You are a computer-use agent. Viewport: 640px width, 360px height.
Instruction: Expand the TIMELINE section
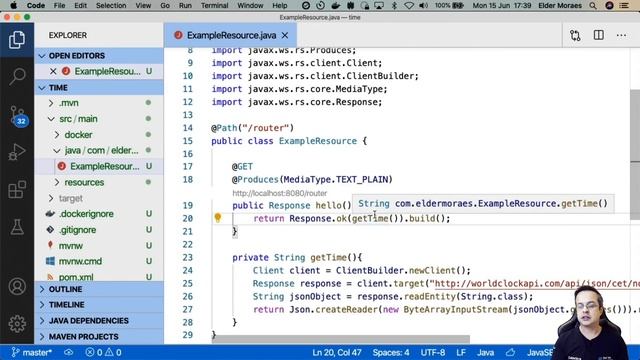pos(99,305)
